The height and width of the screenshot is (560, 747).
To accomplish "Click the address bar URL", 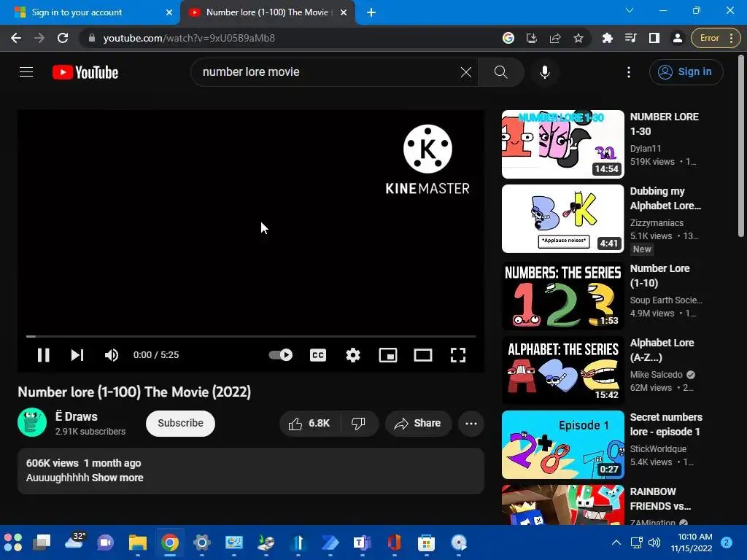I will point(189,38).
